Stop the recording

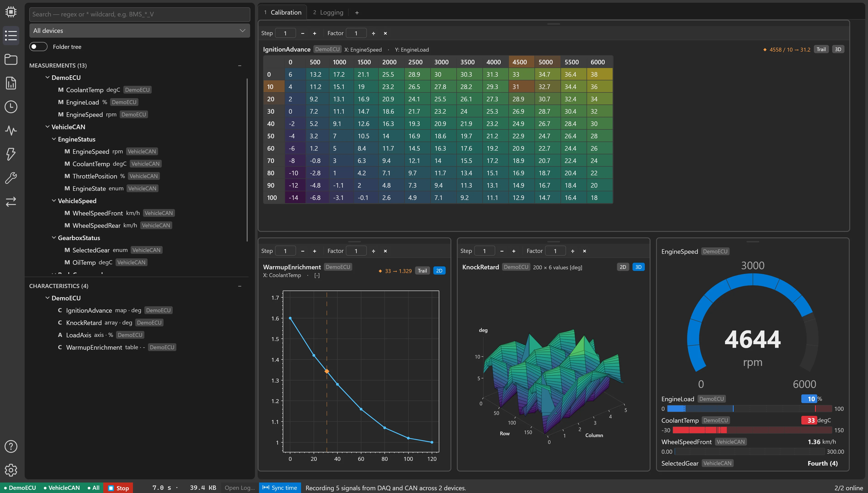pos(118,488)
